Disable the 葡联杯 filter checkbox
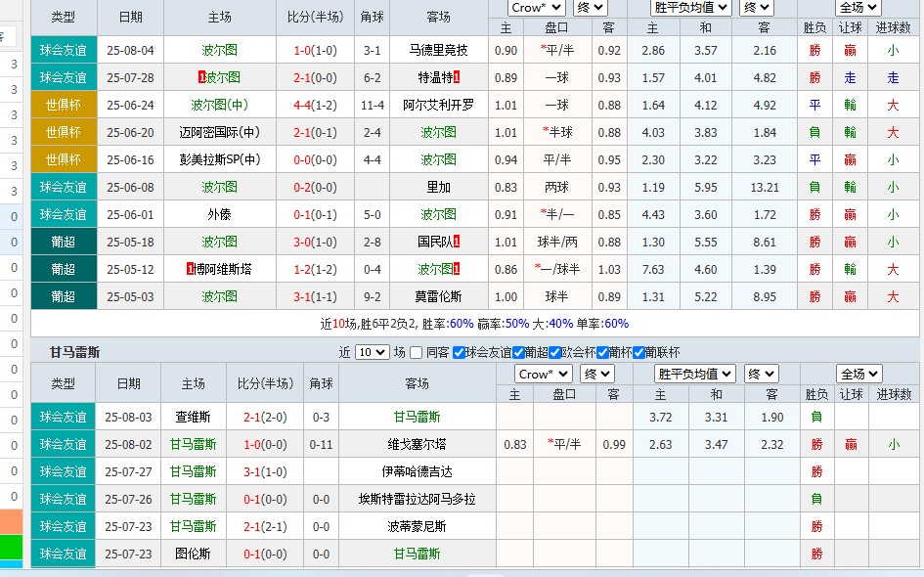Screen dimensions: 924x577 638,353
